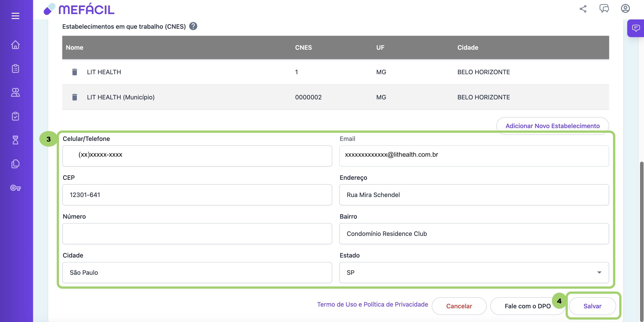Click into the Número input field

[x=197, y=233]
